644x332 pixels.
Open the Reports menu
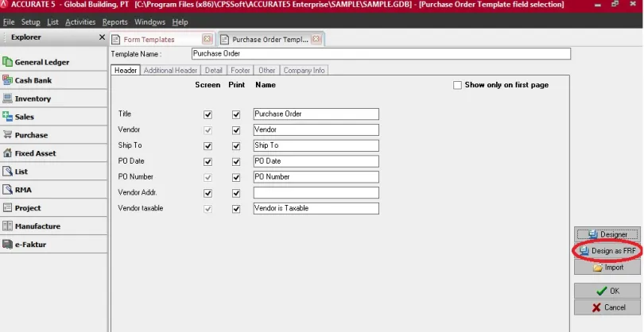click(114, 22)
